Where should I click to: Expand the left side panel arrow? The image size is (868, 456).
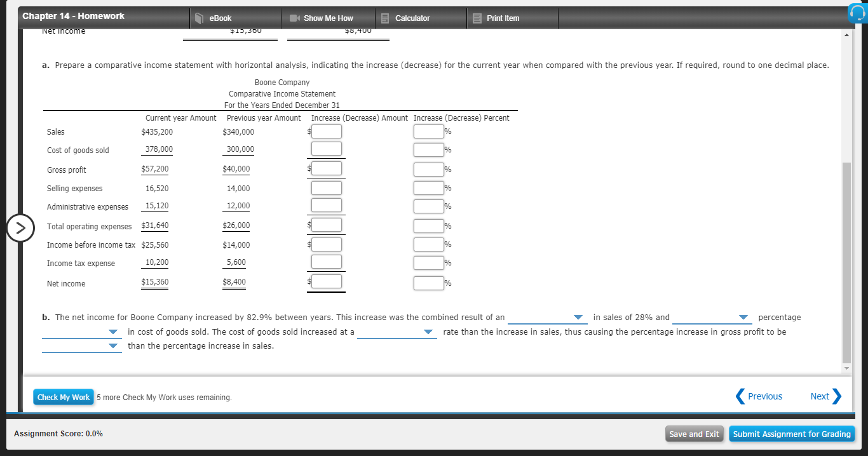(20, 228)
